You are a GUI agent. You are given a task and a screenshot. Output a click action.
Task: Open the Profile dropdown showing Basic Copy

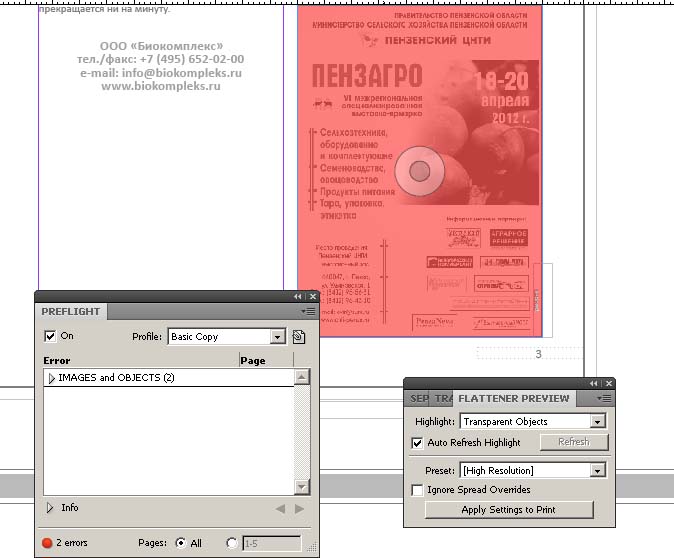(x=278, y=337)
